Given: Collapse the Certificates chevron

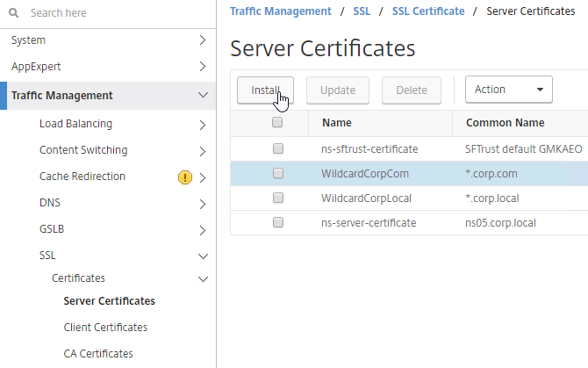Looking at the screenshot, I should click(203, 279).
